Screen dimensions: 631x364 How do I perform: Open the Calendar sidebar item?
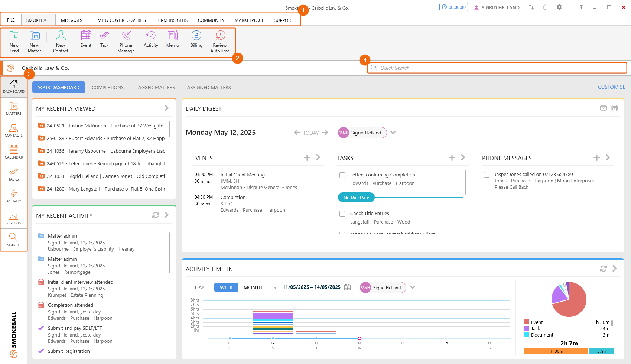(x=14, y=152)
